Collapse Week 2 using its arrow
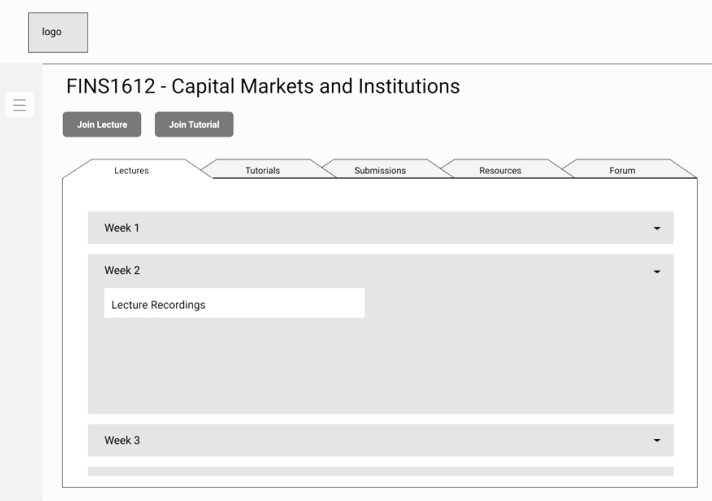This screenshot has height=501, width=712. (657, 271)
